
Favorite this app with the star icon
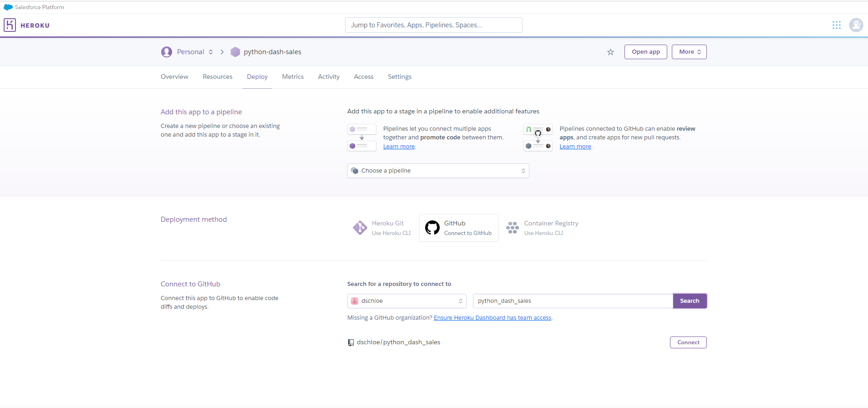610,52
